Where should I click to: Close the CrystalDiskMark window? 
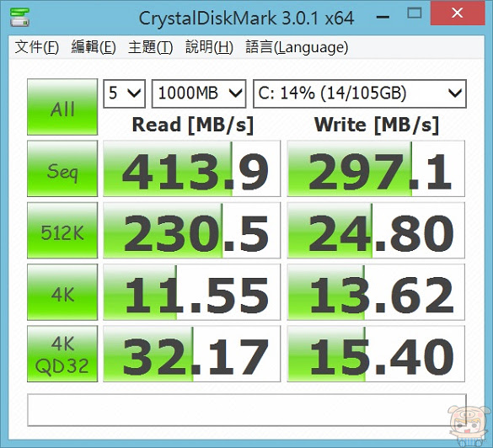click(457, 13)
